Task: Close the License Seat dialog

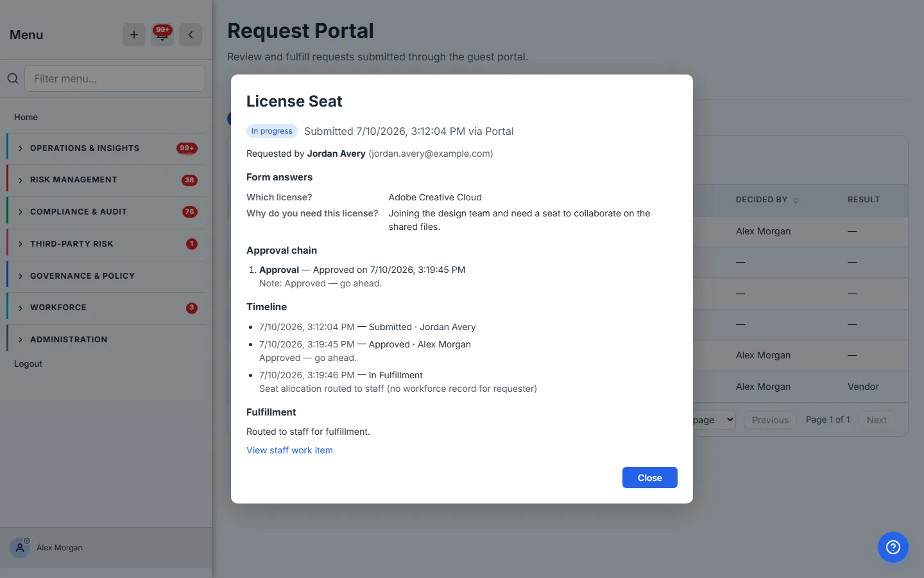Action: click(649, 478)
